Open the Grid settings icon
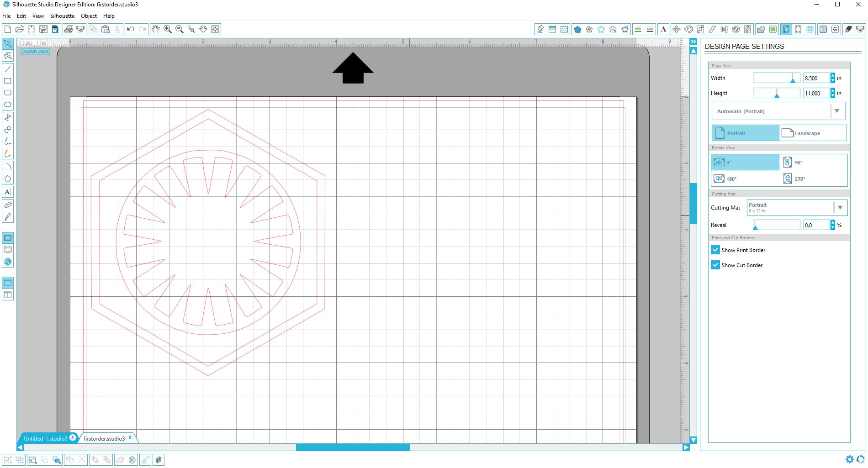The width and height of the screenshot is (868, 468). pos(810,29)
